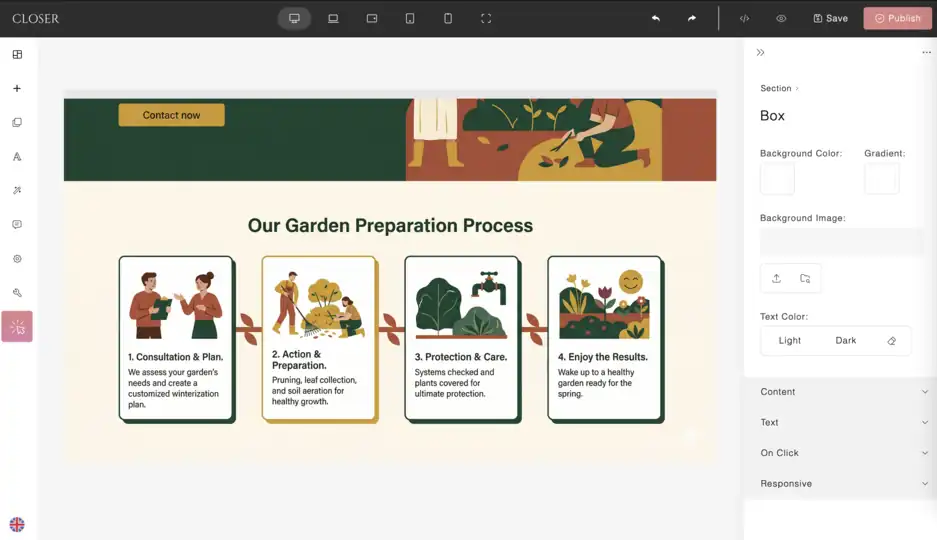Undo the last change

[656, 19]
